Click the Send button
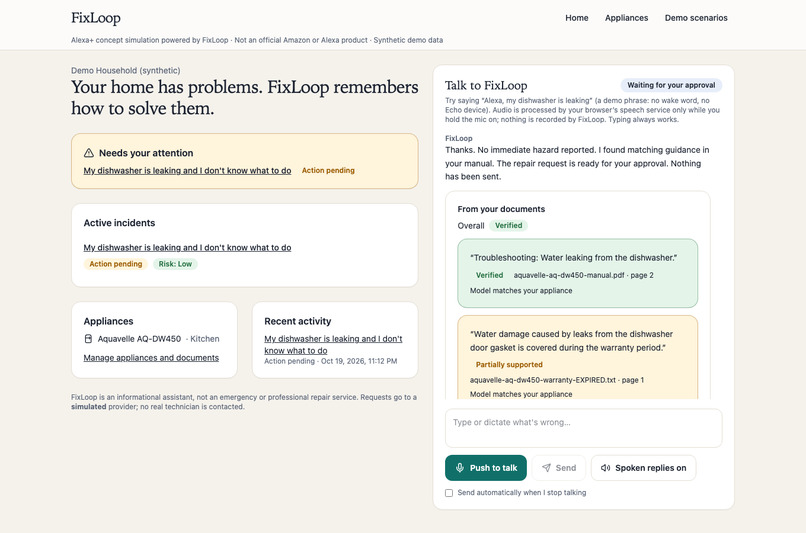The height and width of the screenshot is (533, 806). click(559, 468)
